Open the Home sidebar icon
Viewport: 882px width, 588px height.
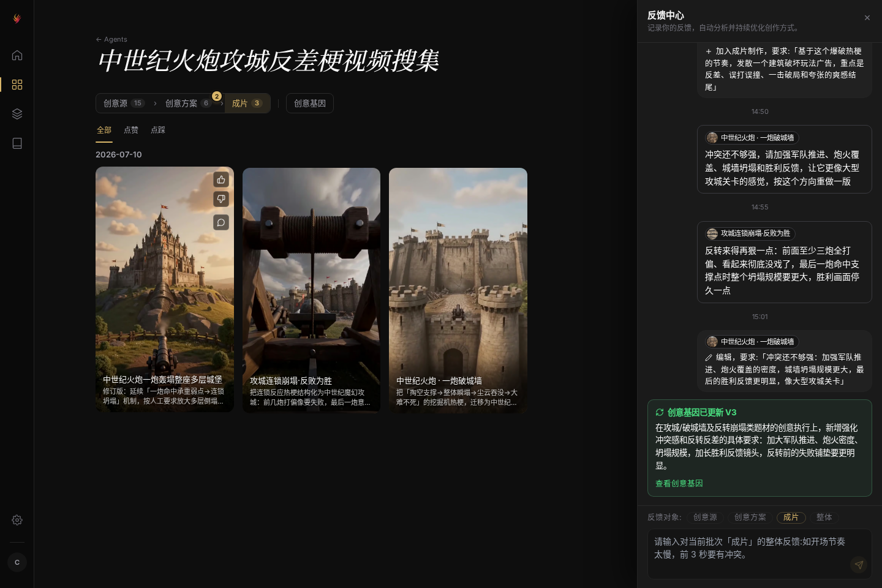pyautogui.click(x=17, y=55)
